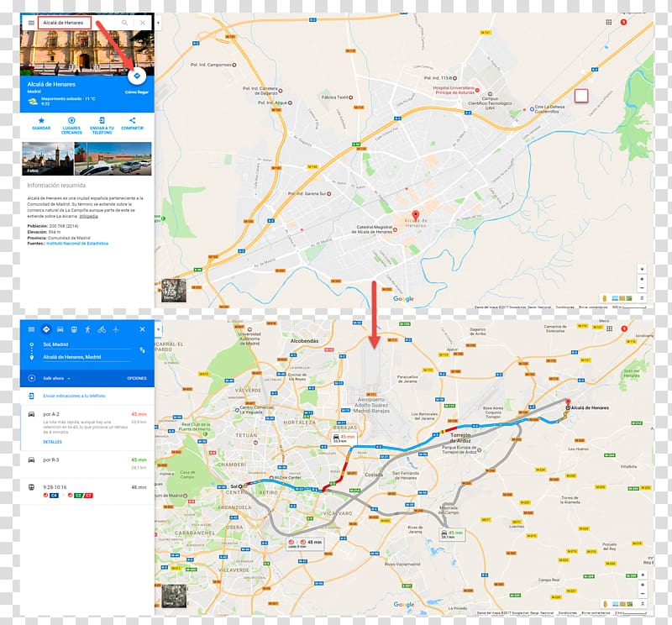Screen dimensions: 672x625
Task: Open route OPCIONES
Action: pos(137,379)
